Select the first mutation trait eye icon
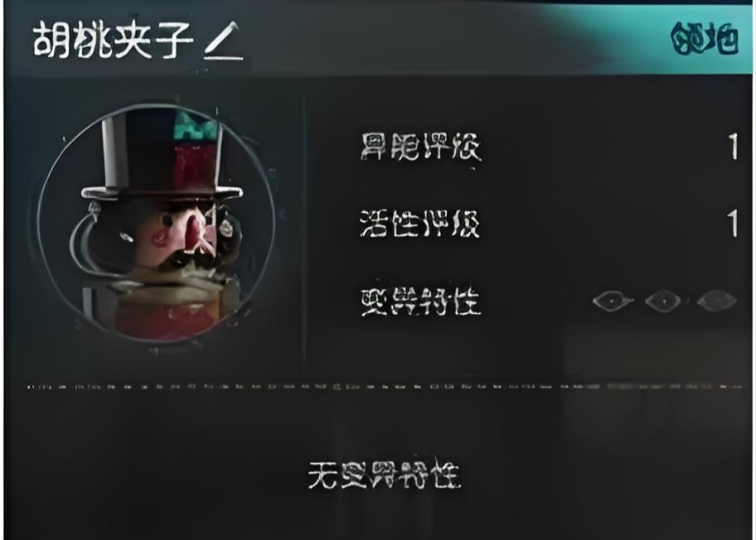Screen dimensions: 756x540 click(613, 301)
